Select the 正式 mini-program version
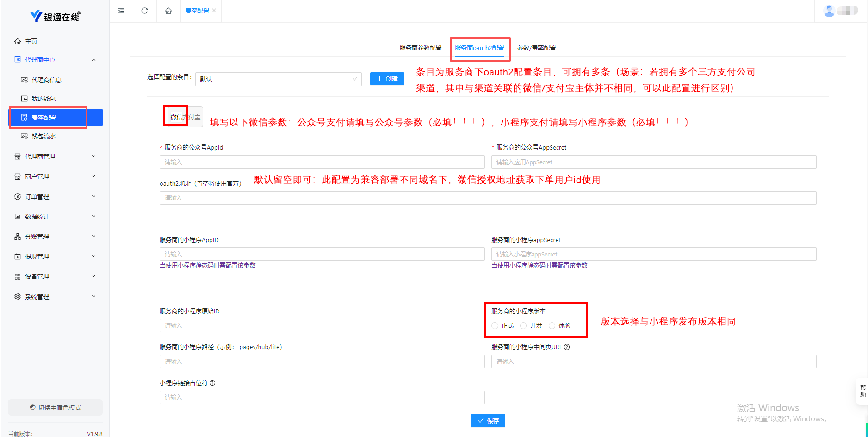 495,326
